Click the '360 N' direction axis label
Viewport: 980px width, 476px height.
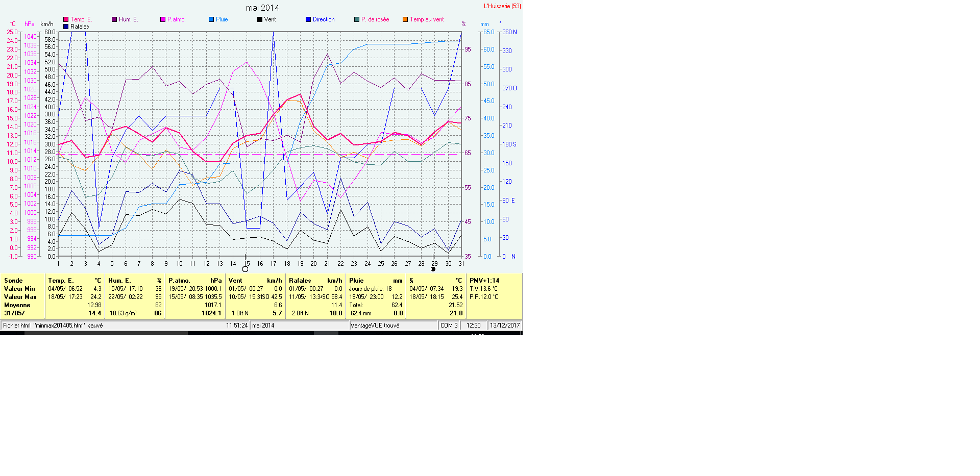click(x=509, y=32)
